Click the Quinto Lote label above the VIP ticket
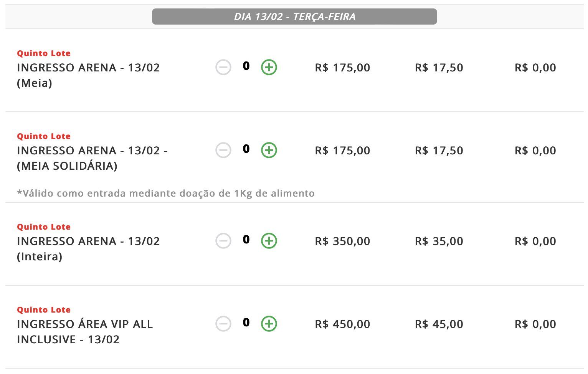The height and width of the screenshot is (374, 588). click(44, 310)
